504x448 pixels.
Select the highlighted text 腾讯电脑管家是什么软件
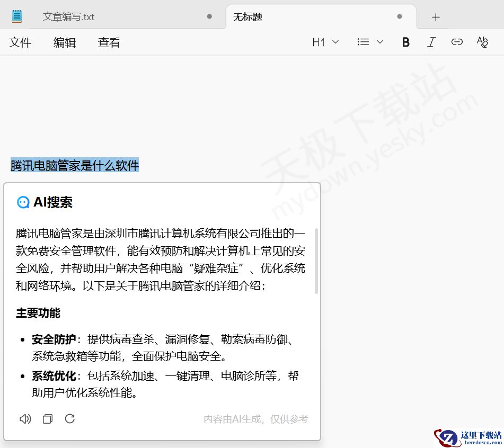pyautogui.click(x=74, y=165)
